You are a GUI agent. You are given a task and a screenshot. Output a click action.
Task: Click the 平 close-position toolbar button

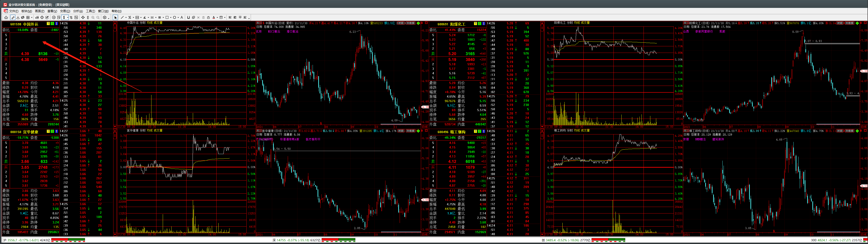pyautogui.click(x=240, y=18)
